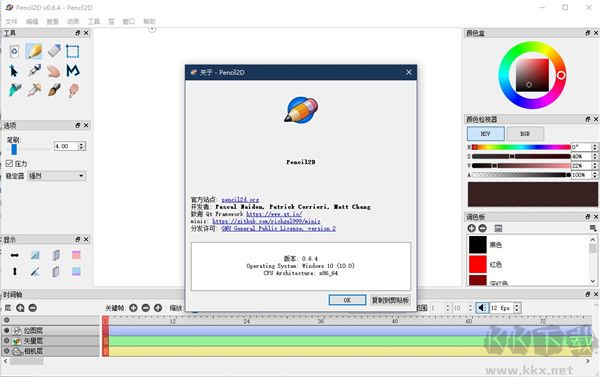Image resolution: width=600 pixels, height=377 pixels.
Task: Click the 12 fps spinner arrows
Action: [517, 308]
